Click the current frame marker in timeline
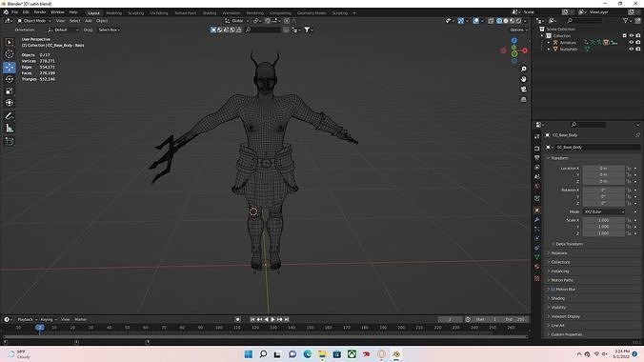Screen dimensions: 644x362 point(39,328)
